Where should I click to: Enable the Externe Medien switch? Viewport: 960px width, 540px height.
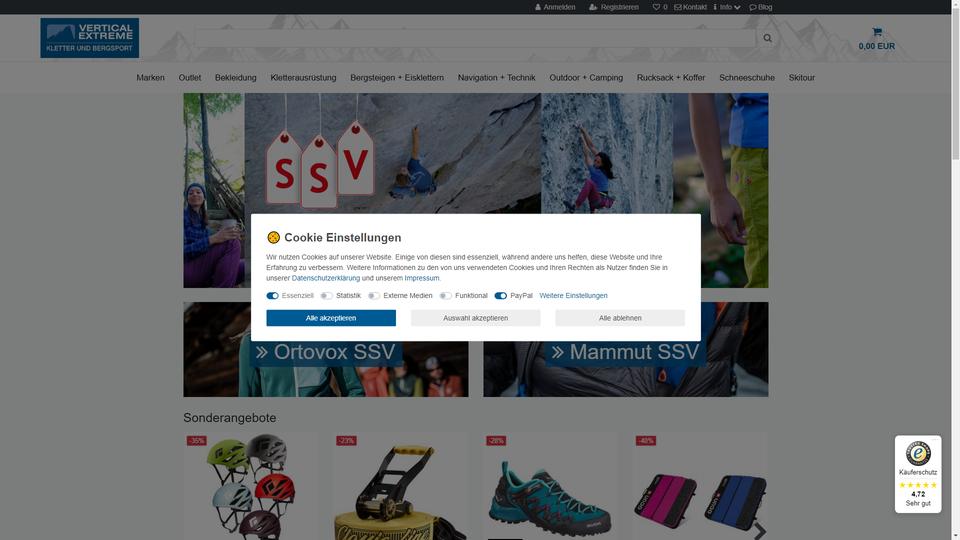[x=374, y=296]
